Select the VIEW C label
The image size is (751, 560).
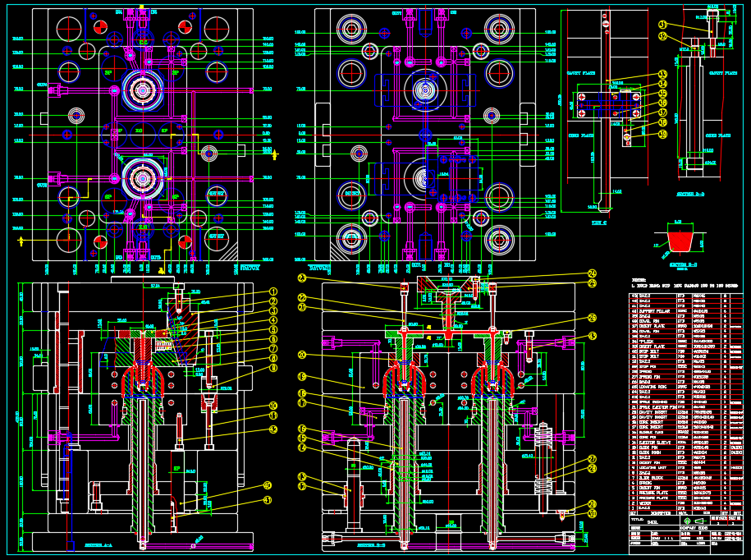(x=598, y=223)
